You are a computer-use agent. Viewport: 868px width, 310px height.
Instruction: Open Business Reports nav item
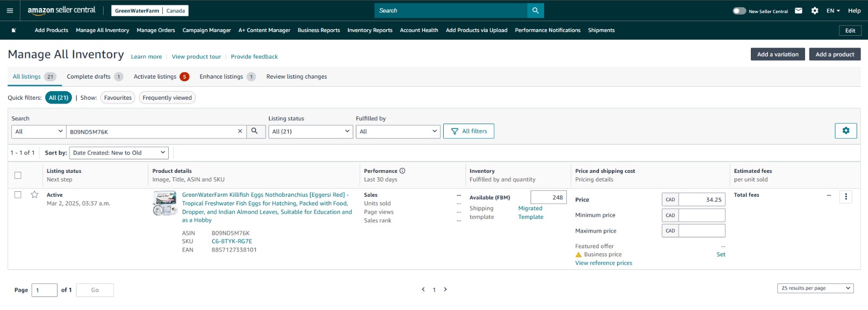click(319, 30)
